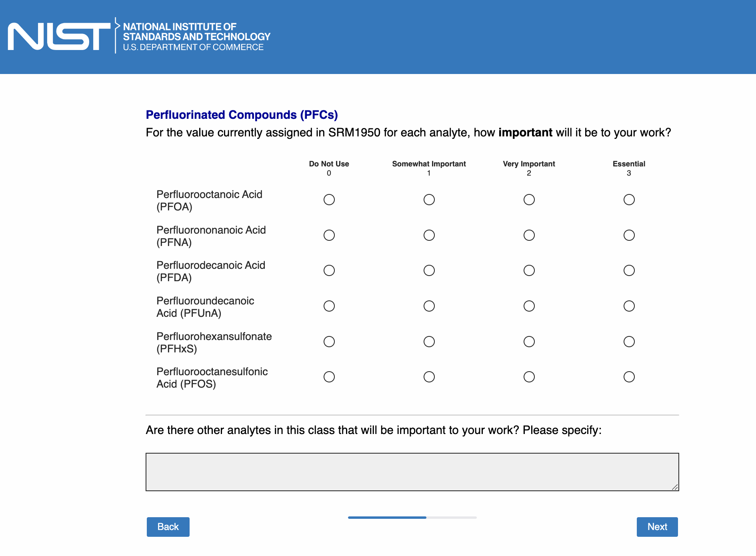
Task: Choose Very Important for PFOA
Action: (529, 200)
